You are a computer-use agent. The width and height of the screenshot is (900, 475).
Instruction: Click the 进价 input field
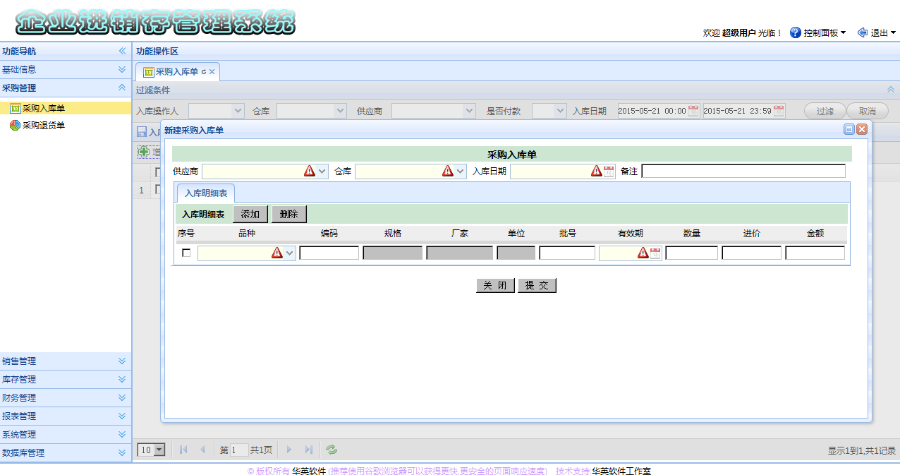pos(752,253)
